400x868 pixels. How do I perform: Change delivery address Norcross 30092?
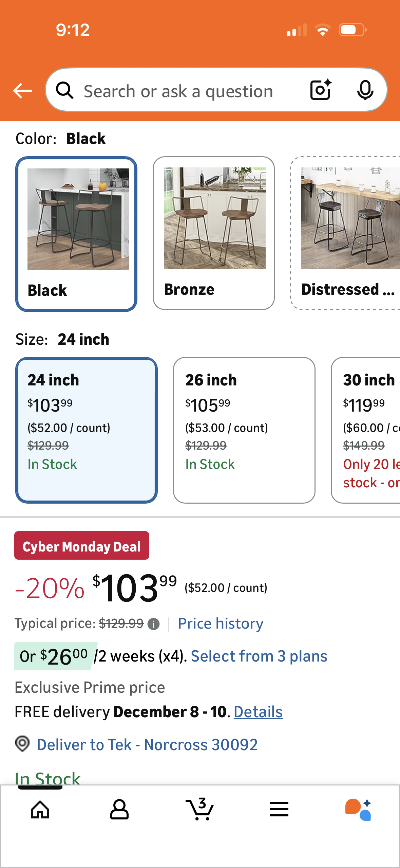pyautogui.click(x=147, y=745)
